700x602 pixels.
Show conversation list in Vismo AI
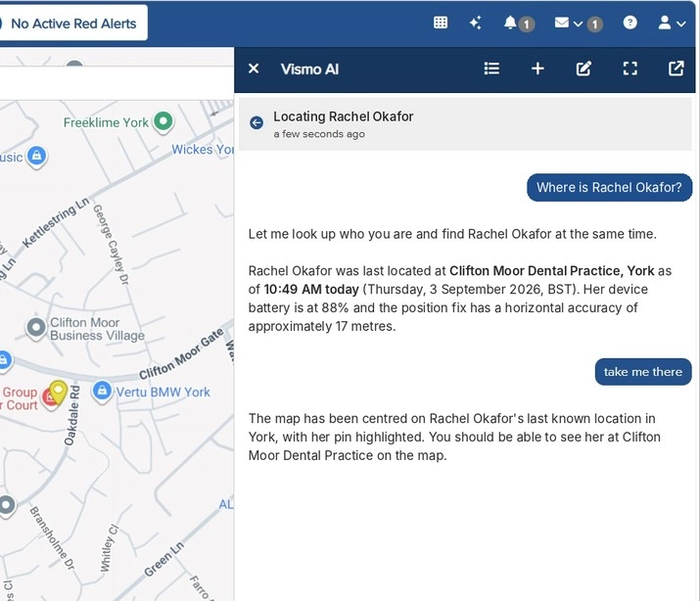pos(491,69)
